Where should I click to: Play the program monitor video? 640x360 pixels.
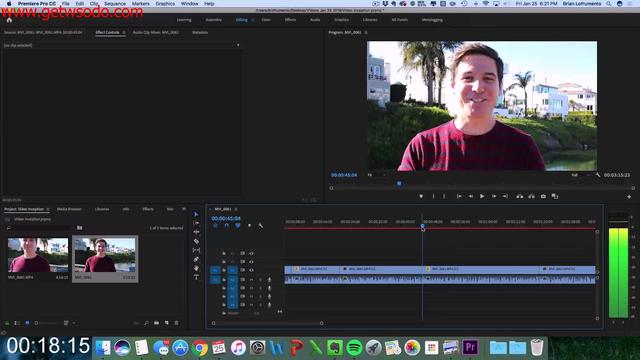coord(482,196)
